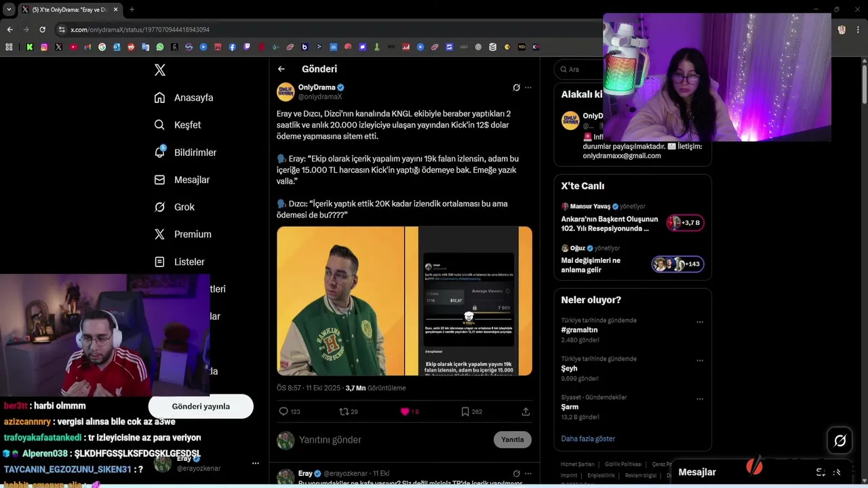
Task: Open YouTube bookmark
Action: 73,47
